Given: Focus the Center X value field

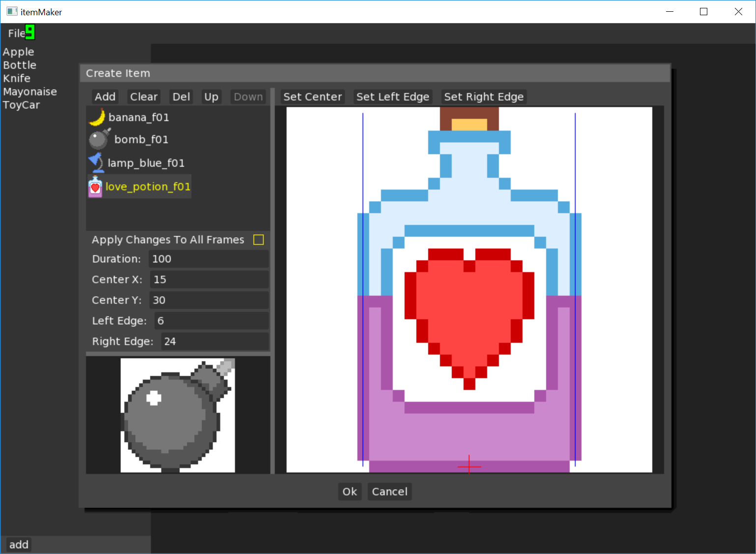Looking at the screenshot, I should click(x=209, y=279).
